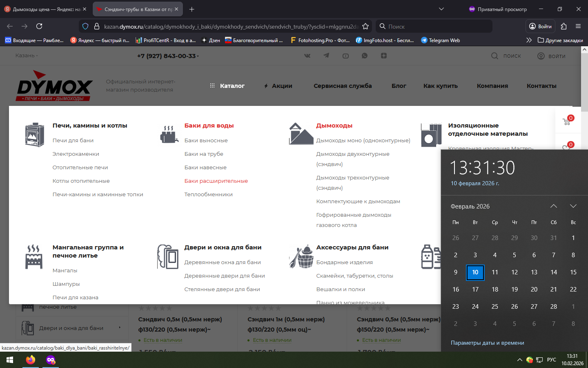Viewport: 588px width, 368px height.
Task: Open Firefox from the Windows taskbar
Action: tap(31, 360)
